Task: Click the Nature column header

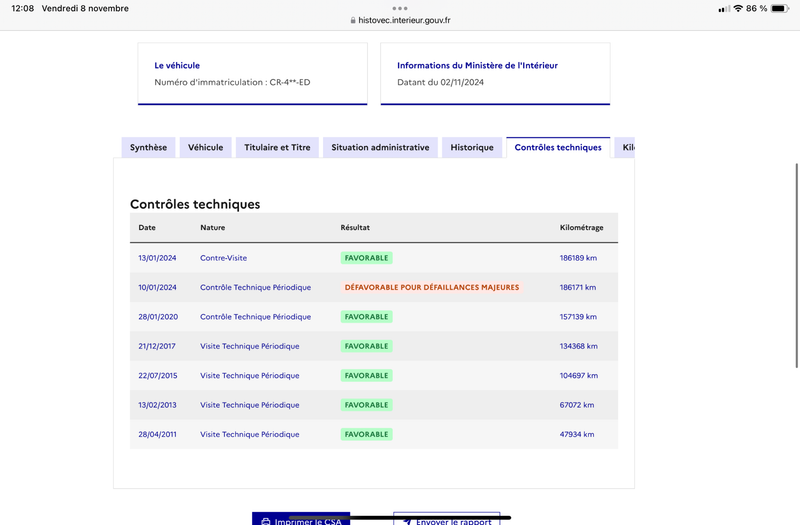Action: click(213, 228)
